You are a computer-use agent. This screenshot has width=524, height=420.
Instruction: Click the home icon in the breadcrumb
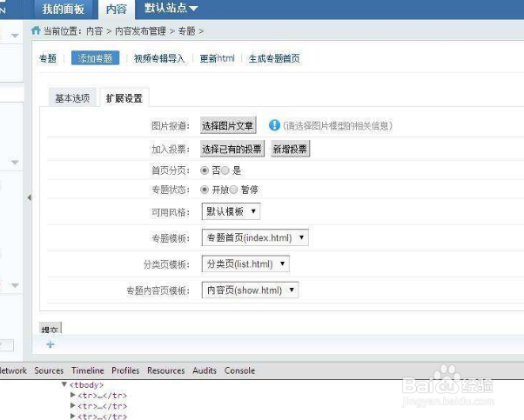tap(36, 30)
